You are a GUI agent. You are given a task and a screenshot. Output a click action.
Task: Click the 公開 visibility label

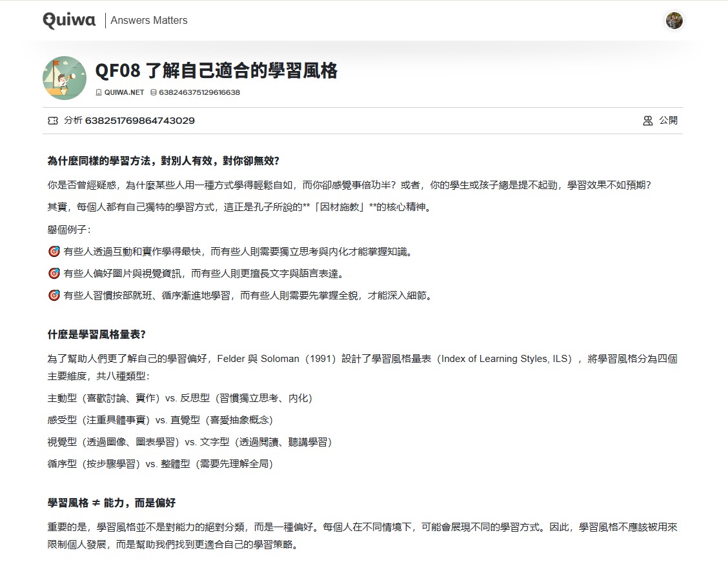tap(668, 121)
